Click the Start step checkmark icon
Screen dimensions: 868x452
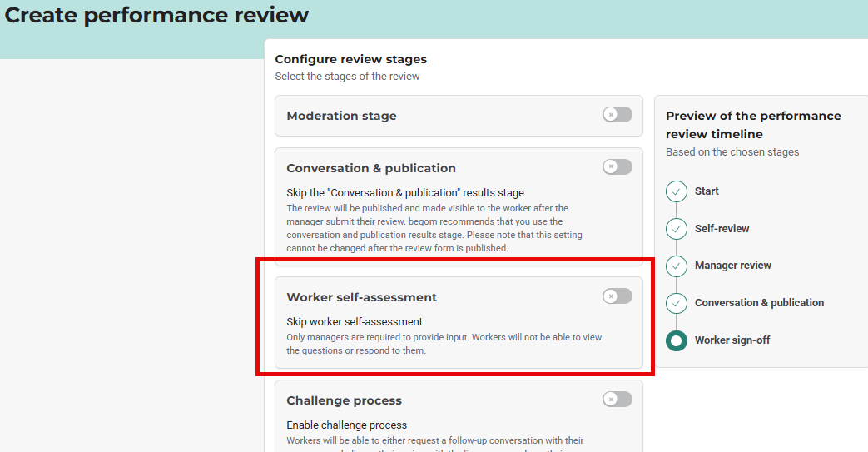click(x=677, y=191)
